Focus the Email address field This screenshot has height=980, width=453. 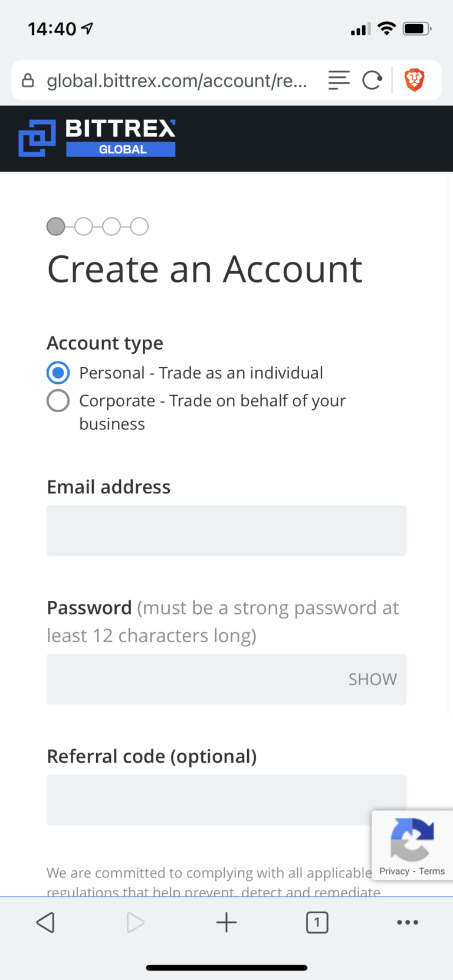[x=226, y=531]
